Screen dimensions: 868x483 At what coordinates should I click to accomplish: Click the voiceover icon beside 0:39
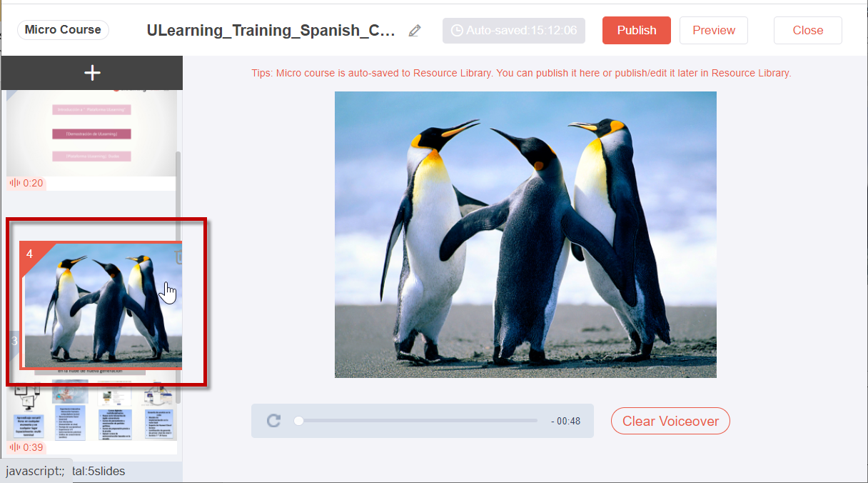click(x=14, y=447)
